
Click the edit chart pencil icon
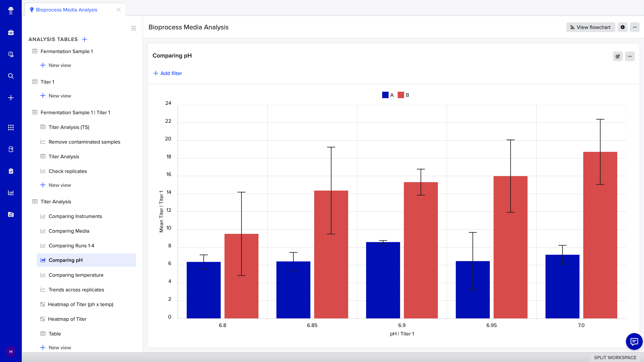coord(617,56)
